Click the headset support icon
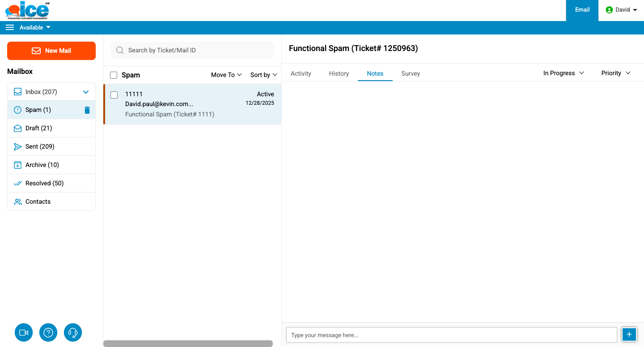644x347 pixels. pyautogui.click(x=73, y=333)
